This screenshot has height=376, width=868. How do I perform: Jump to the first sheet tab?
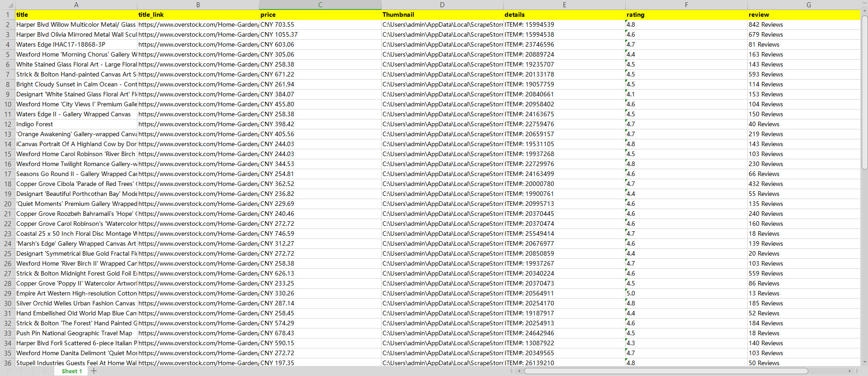click(9, 371)
